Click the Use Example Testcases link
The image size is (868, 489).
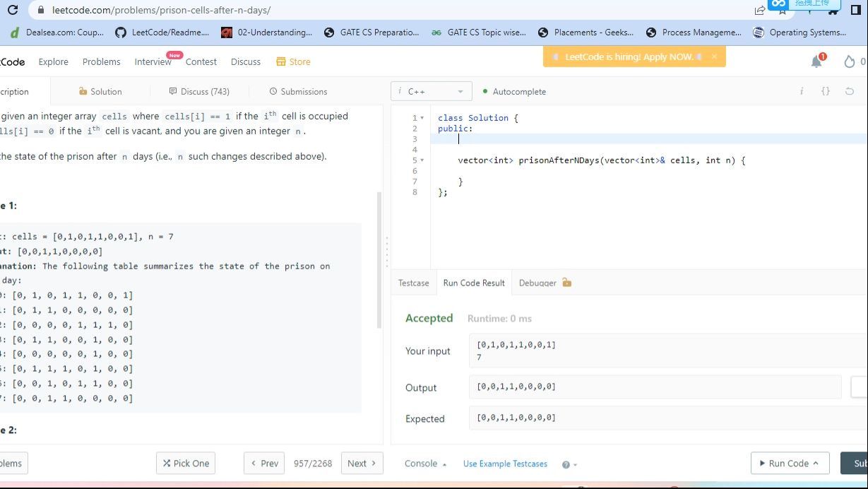[505, 464]
